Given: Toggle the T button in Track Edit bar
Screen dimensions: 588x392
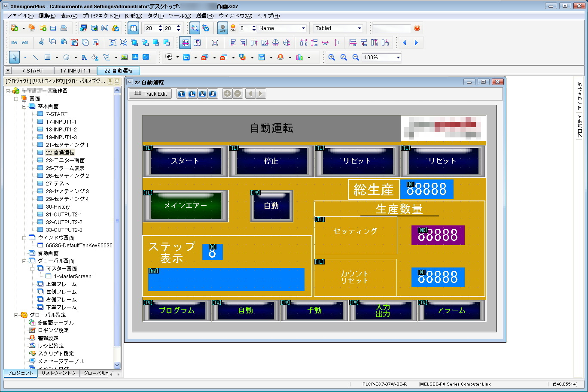Looking at the screenshot, I should (x=182, y=94).
